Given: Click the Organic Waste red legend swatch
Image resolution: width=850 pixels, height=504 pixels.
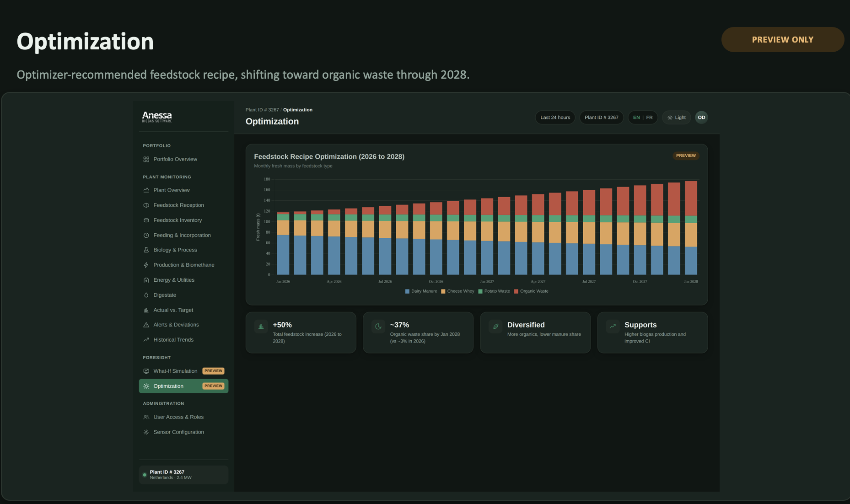Looking at the screenshot, I should click(516, 291).
